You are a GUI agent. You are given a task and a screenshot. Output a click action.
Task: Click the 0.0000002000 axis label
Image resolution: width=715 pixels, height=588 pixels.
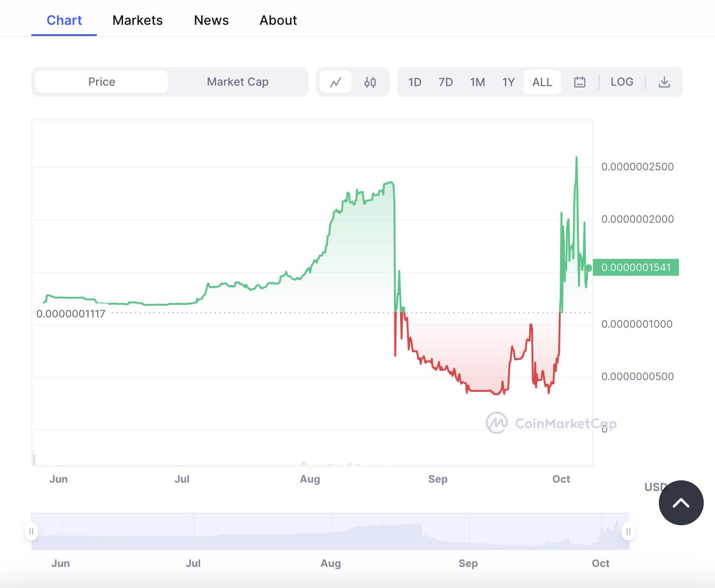[x=637, y=219]
